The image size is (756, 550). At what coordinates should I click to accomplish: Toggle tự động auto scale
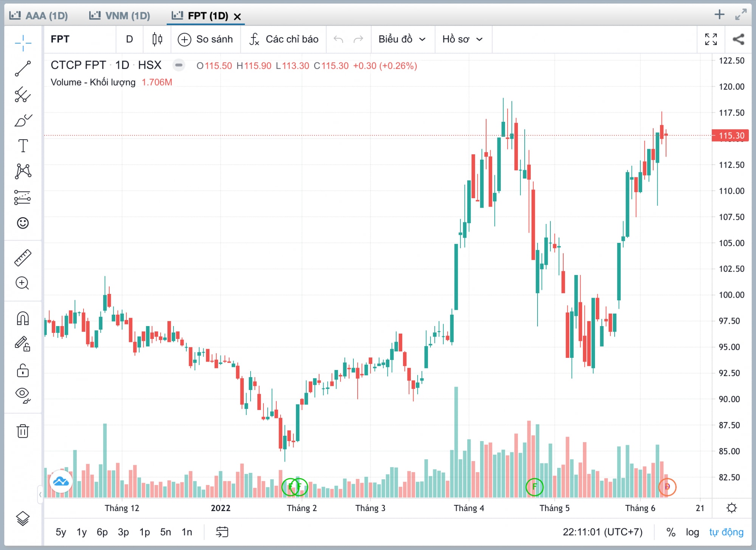tap(726, 532)
